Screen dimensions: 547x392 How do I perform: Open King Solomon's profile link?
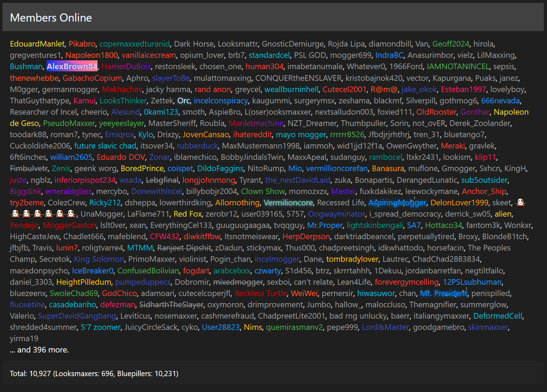tap(99, 259)
